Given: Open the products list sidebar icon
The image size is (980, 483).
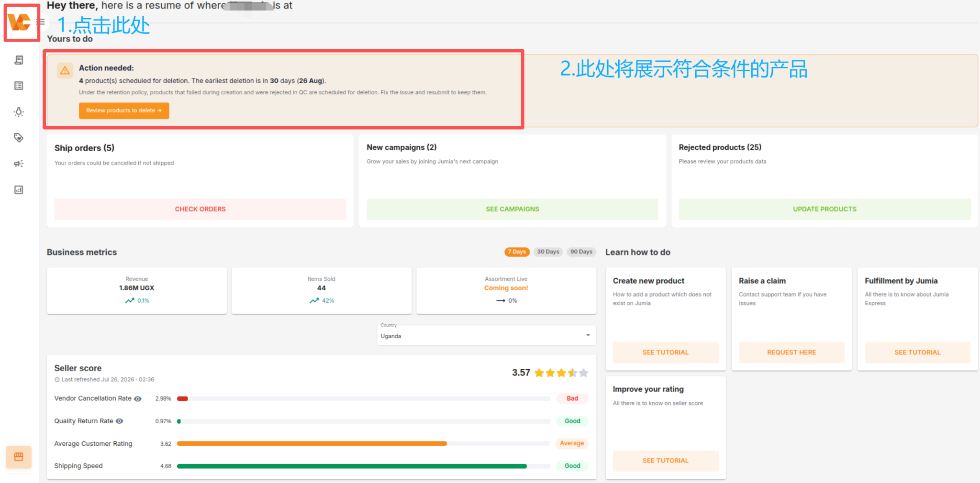Looking at the screenshot, I should coord(19,86).
